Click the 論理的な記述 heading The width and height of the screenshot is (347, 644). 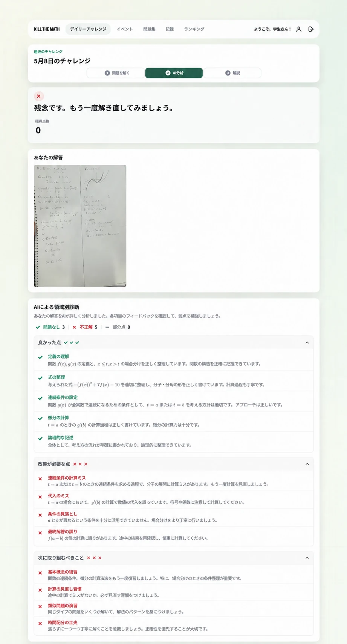(x=61, y=438)
